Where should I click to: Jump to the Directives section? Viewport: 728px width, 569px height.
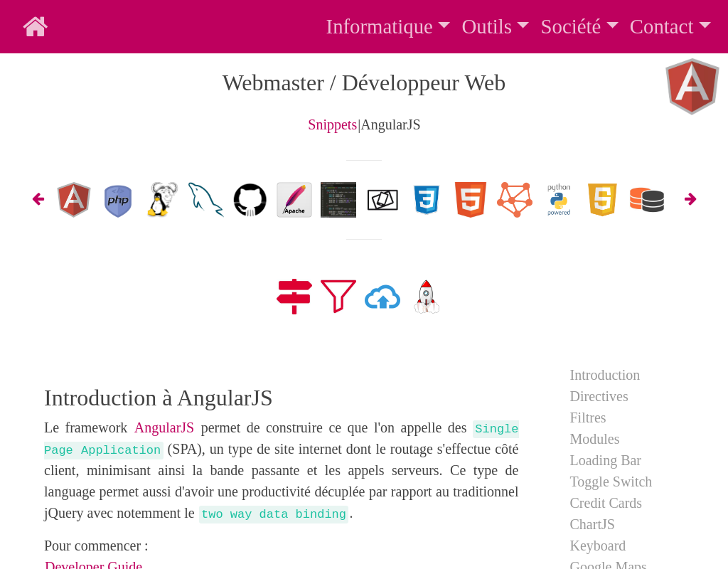pyautogui.click(x=599, y=397)
